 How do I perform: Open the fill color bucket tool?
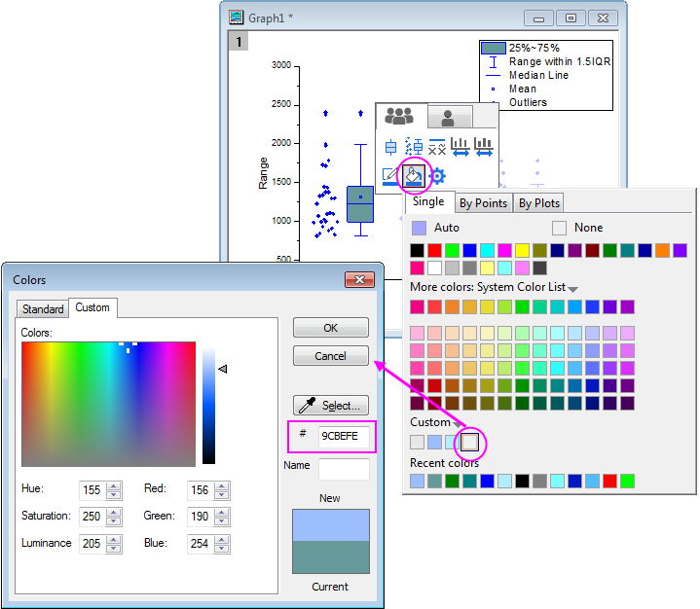coord(414,176)
